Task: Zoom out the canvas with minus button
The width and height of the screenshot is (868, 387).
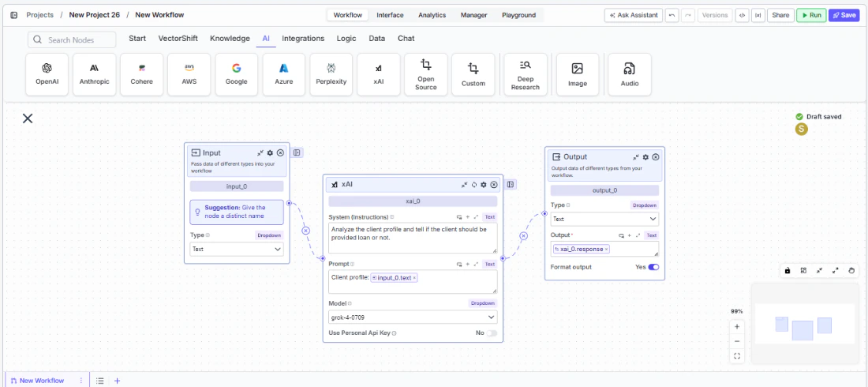Action: (737, 341)
